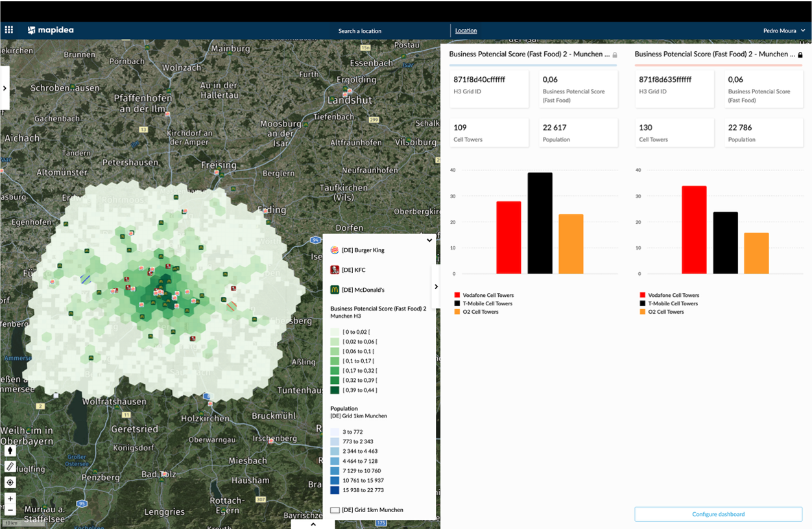
Task: Click black T-Mobile bar in first chart
Action: click(x=540, y=223)
